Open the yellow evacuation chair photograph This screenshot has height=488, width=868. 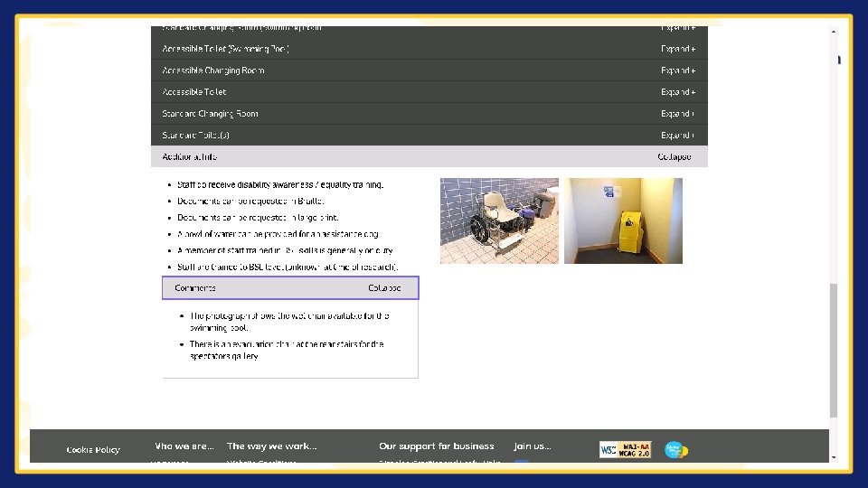pyautogui.click(x=623, y=221)
